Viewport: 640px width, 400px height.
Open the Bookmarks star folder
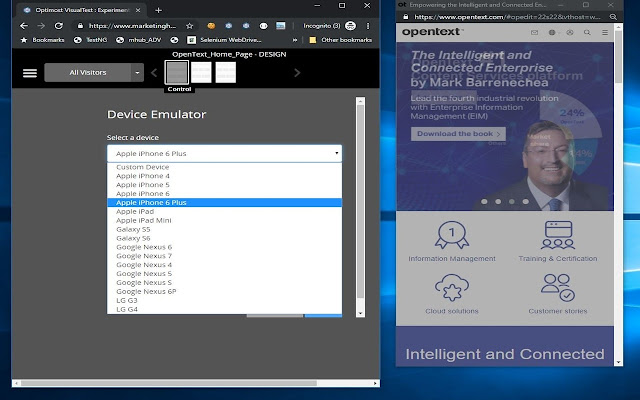click(x=42, y=40)
